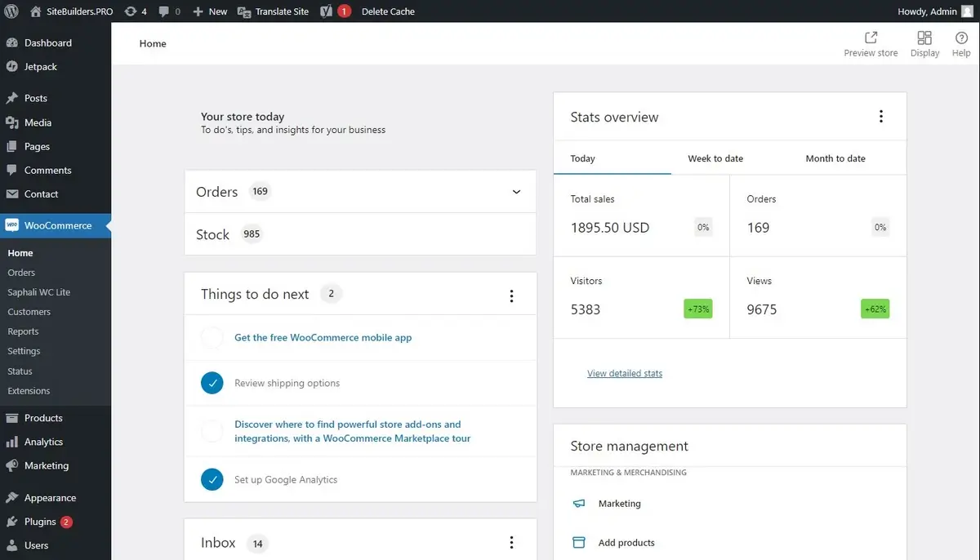Switch to the Week to date tab
Viewport: 980px width, 560px height.
pyautogui.click(x=715, y=158)
